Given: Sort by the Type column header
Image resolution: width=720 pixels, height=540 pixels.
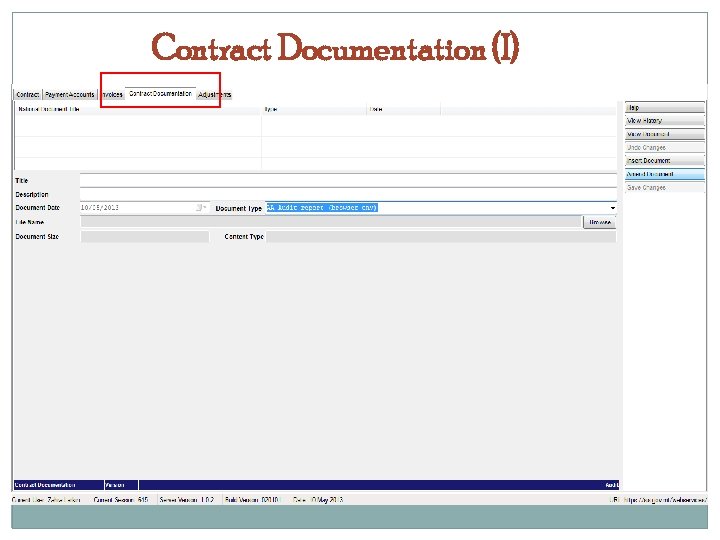Looking at the screenshot, I should tap(314, 109).
